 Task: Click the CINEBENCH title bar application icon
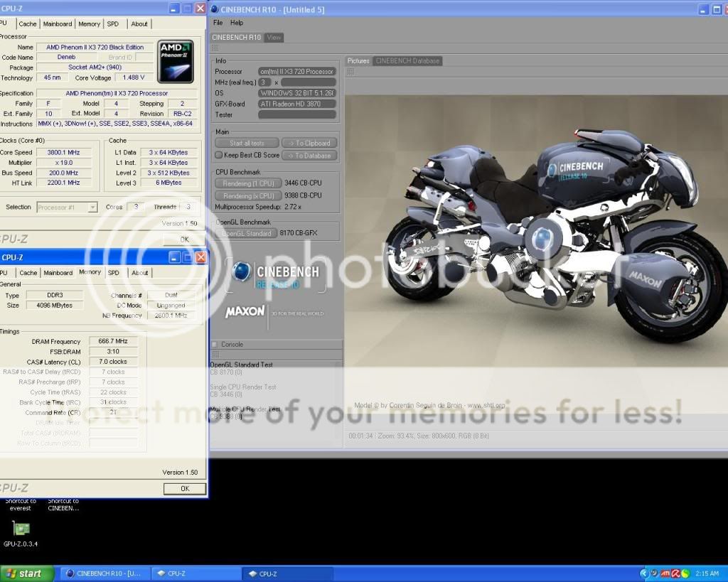[215, 9]
